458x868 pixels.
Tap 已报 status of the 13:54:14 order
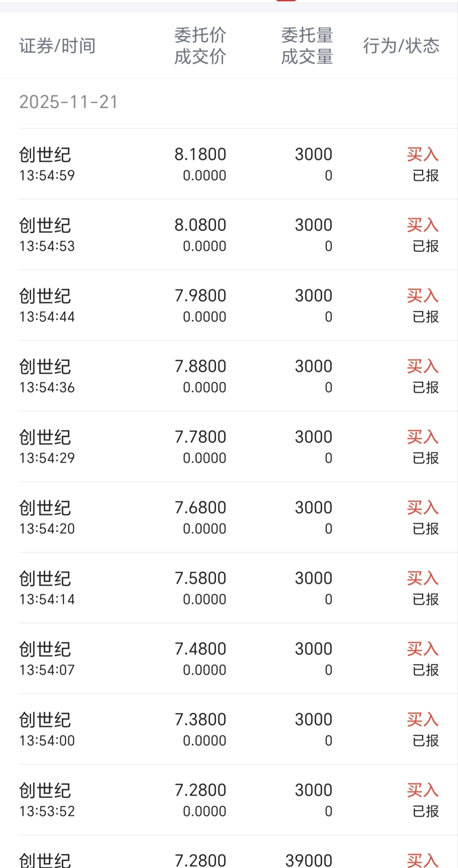click(426, 600)
